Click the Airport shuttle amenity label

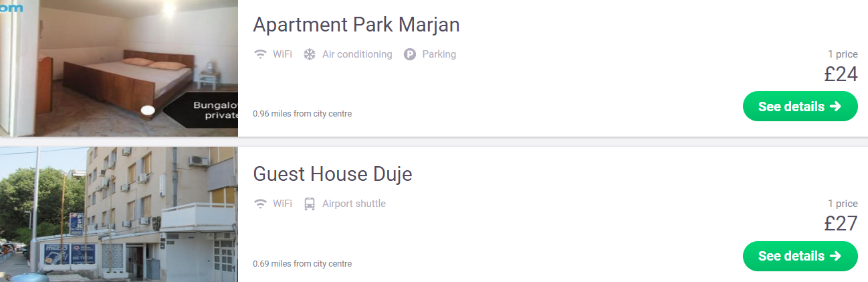pyautogui.click(x=354, y=204)
